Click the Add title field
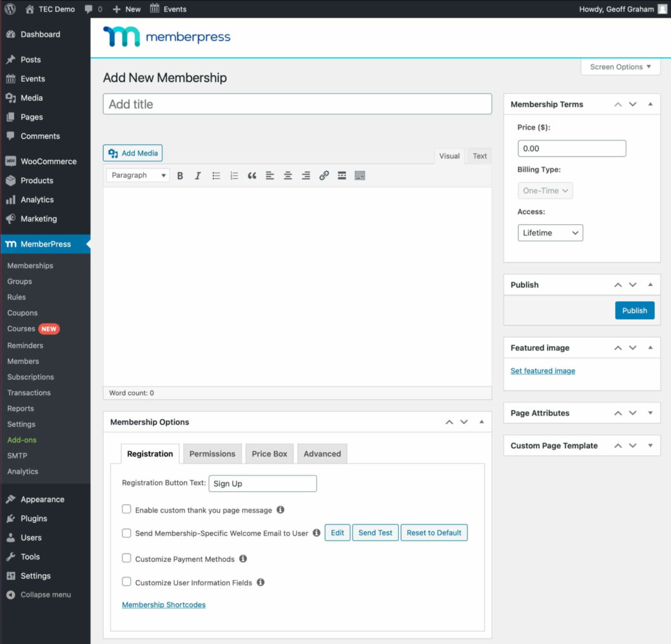 298,104
